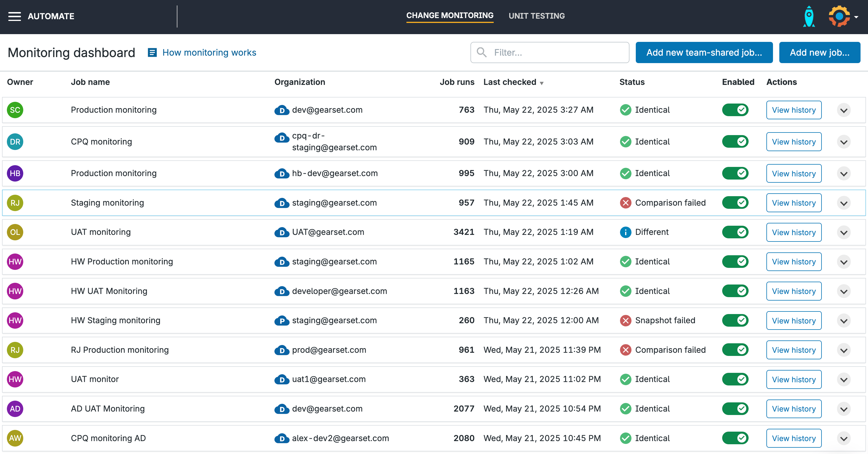This screenshot has height=454, width=868.
Task: Click the rocket icon in the header
Action: click(x=809, y=16)
